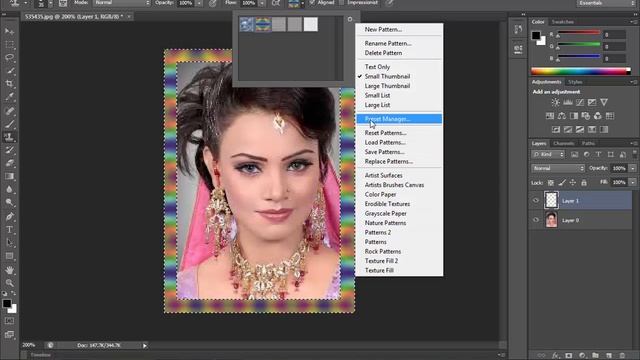Image resolution: width=640 pixels, height=360 pixels.
Task: Click the foreground color swatch in Color panel
Action: (x=536, y=36)
